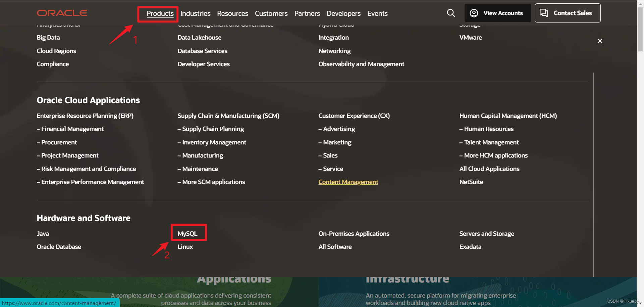Go to Developer Services
Viewport: 644px width, 307px height.
pyautogui.click(x=204, y=64)
